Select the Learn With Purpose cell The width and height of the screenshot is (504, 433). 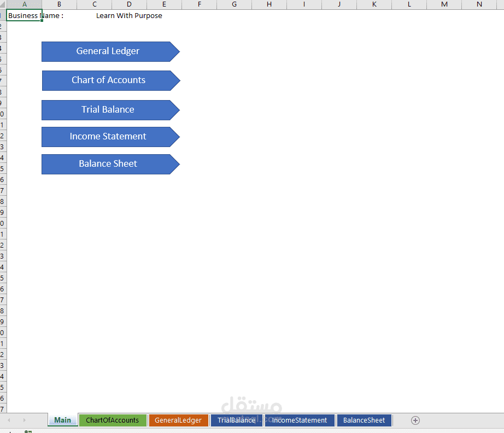coord(130,15)
